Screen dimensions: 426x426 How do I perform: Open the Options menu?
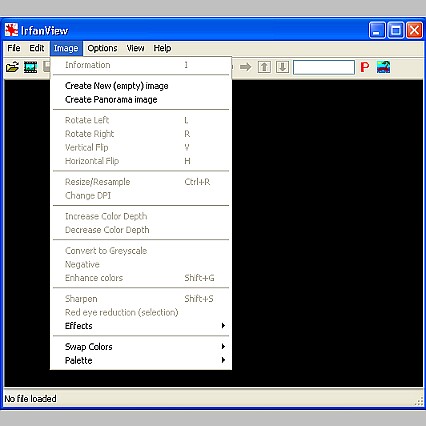point(102,48)
